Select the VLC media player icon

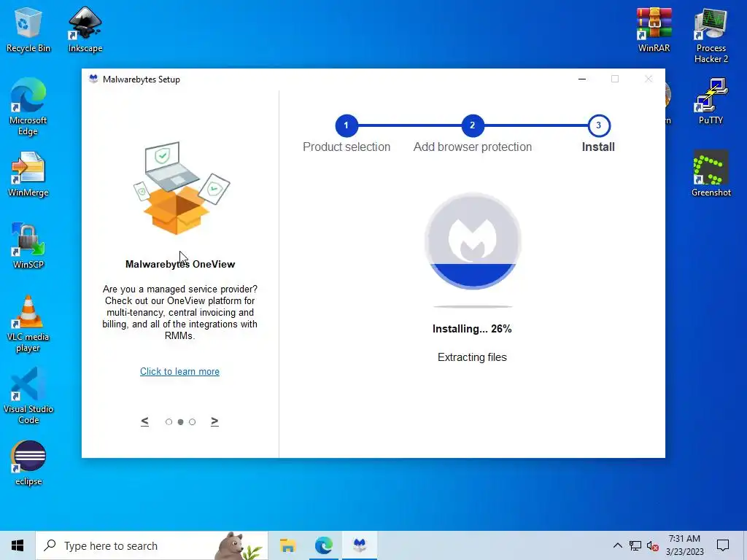(28, 324)
